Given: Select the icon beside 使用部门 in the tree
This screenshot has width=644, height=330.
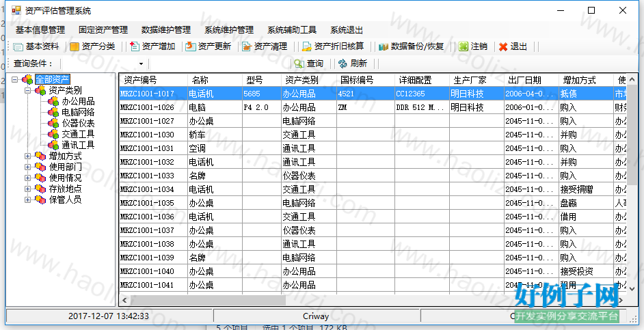Looking at the screenshot, I should pyautogui.click(x=40, y=167).
